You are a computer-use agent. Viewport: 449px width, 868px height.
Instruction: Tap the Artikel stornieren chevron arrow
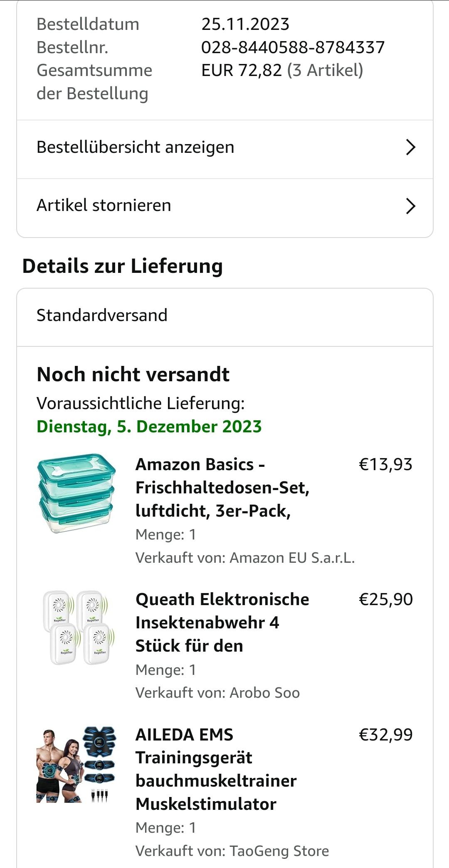tap(410, 206)
